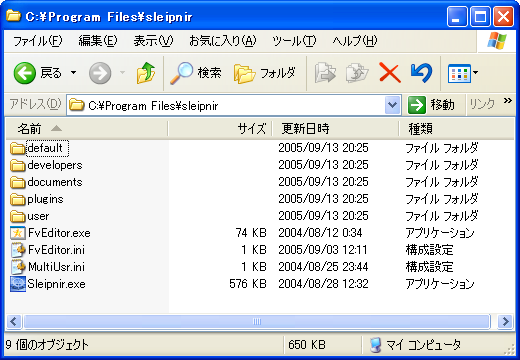This screenshot has width=520, height=360.
Task: Click the title bar folder icon
Action: click(13, 15)
